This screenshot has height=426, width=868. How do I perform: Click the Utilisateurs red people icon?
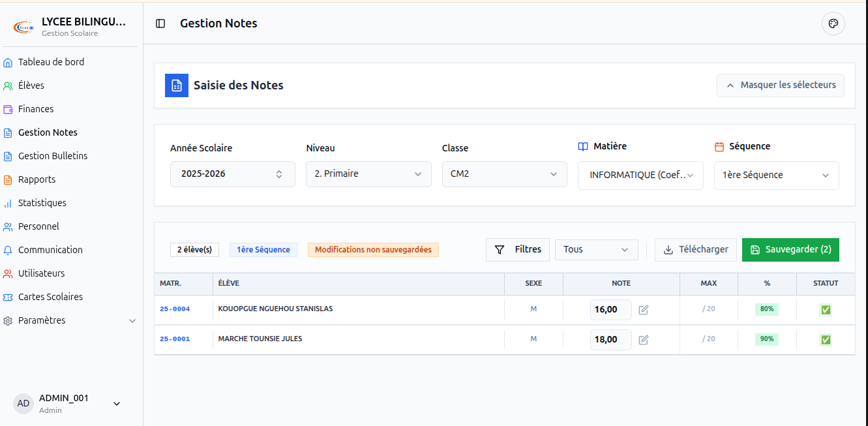[8, 274]
